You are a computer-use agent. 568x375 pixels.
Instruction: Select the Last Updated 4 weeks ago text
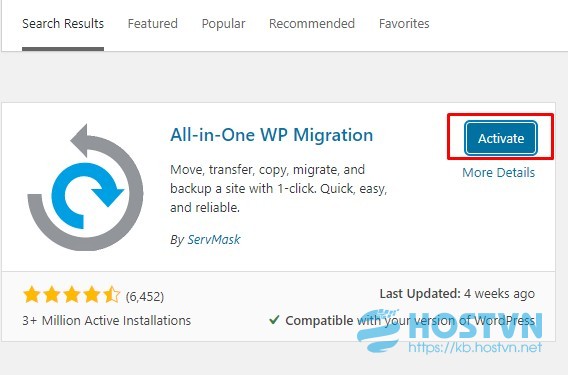pos(457,294)
